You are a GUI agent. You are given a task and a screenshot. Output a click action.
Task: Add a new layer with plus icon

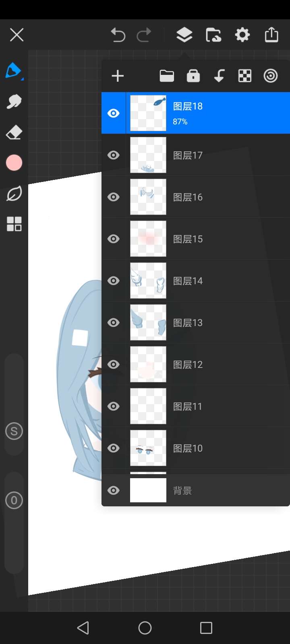coord(118,76)
